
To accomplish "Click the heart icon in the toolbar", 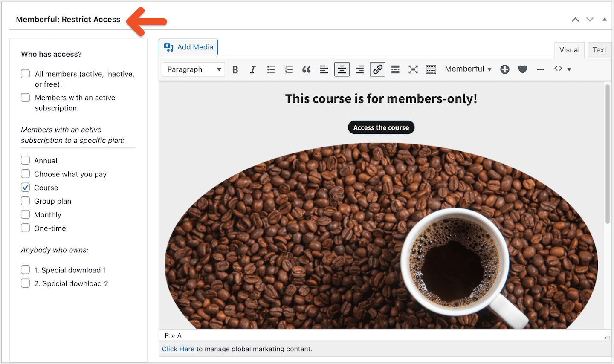I will click(522, 69).
